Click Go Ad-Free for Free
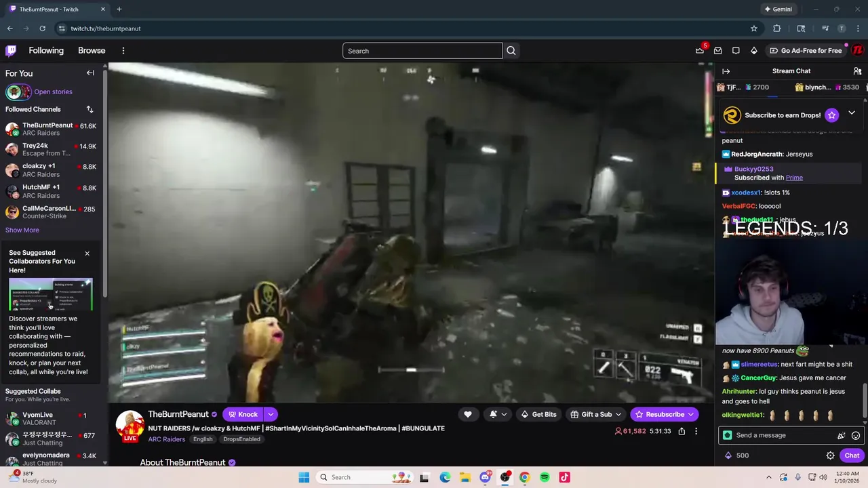 (806, 50)
